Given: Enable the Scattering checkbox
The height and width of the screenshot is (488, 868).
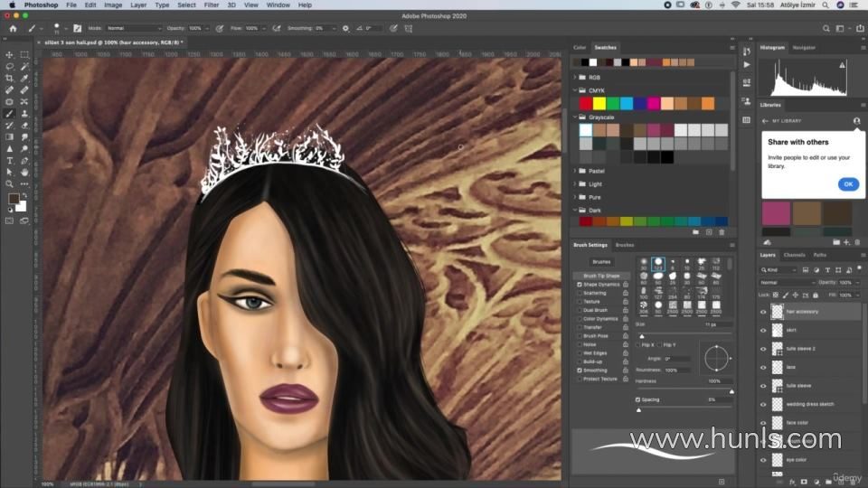Looking at the screenshot, I should click(580, 293).
